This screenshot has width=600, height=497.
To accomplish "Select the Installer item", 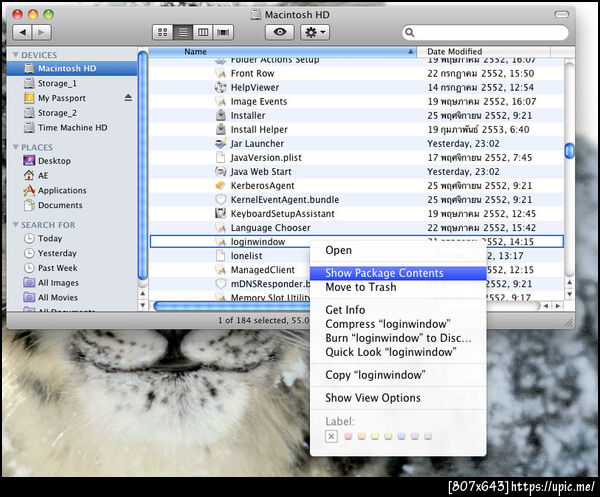I will pos(356,116).
